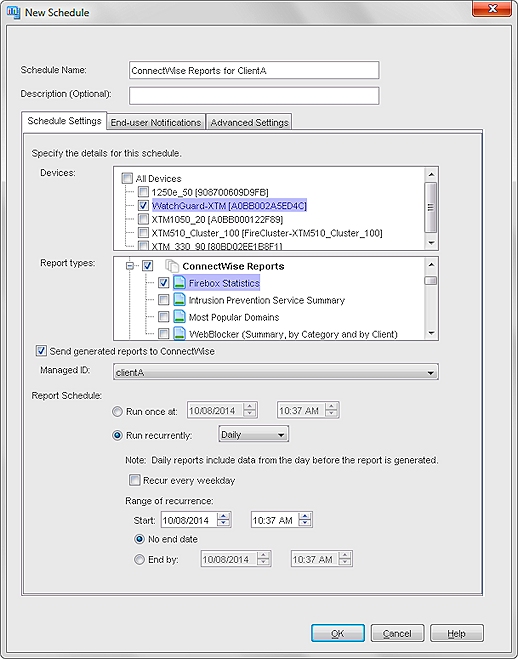This screenshot has width=518, height=659.
Task: Click the WebBlocker report page icon
Action: click(179, 333)
